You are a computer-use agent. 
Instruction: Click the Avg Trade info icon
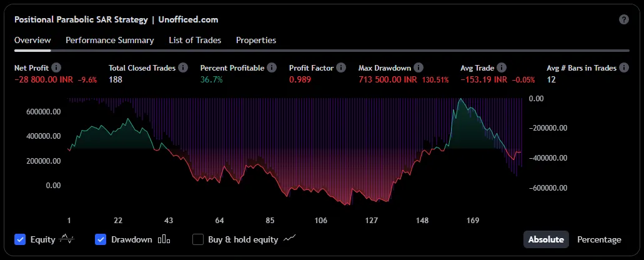pyautogui.click(x=502, y=67)
